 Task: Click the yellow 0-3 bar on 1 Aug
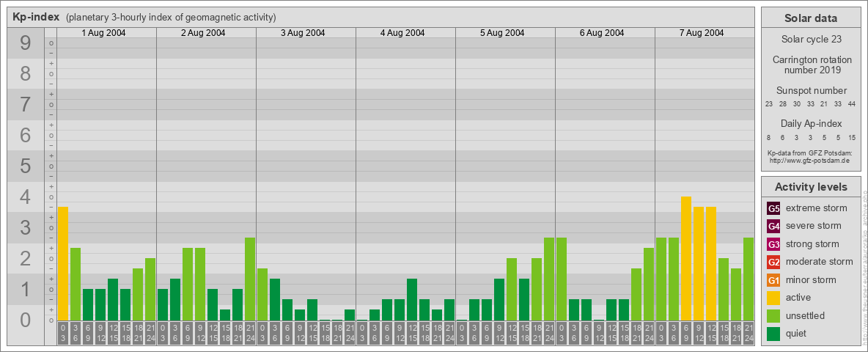[x=62, y=263]
